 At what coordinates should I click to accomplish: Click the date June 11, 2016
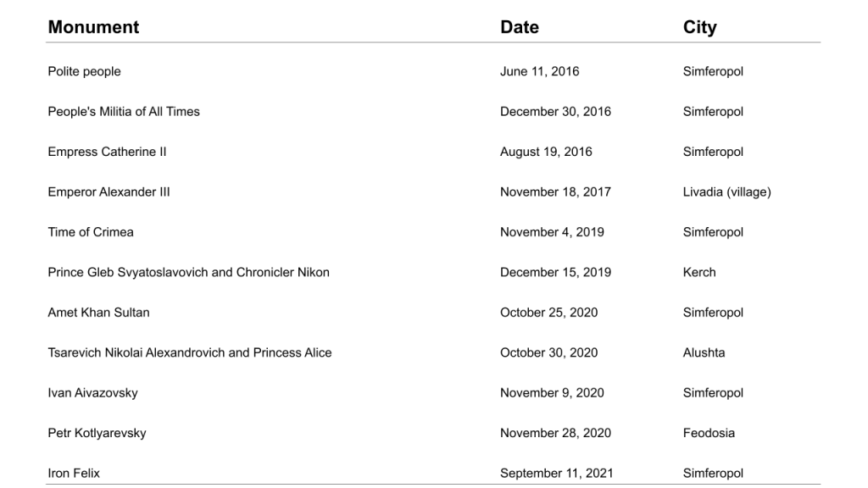click(x=539, y=71)
